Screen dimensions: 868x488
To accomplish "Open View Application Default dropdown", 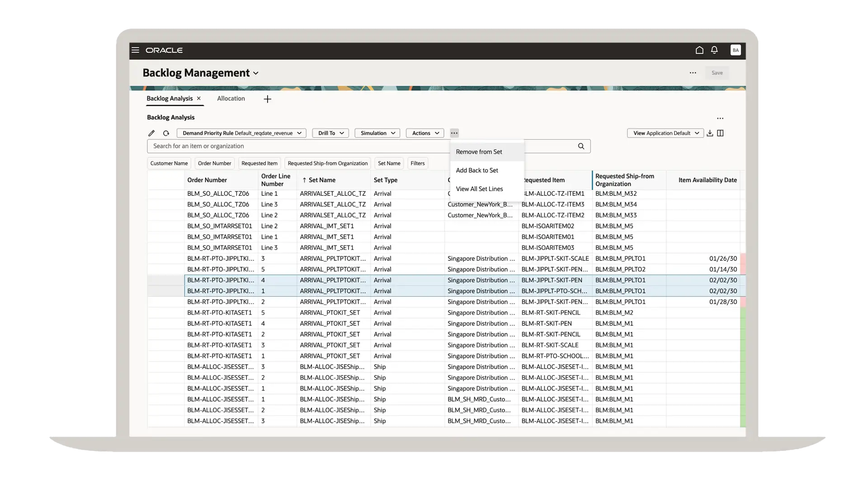I will (665, 133).
